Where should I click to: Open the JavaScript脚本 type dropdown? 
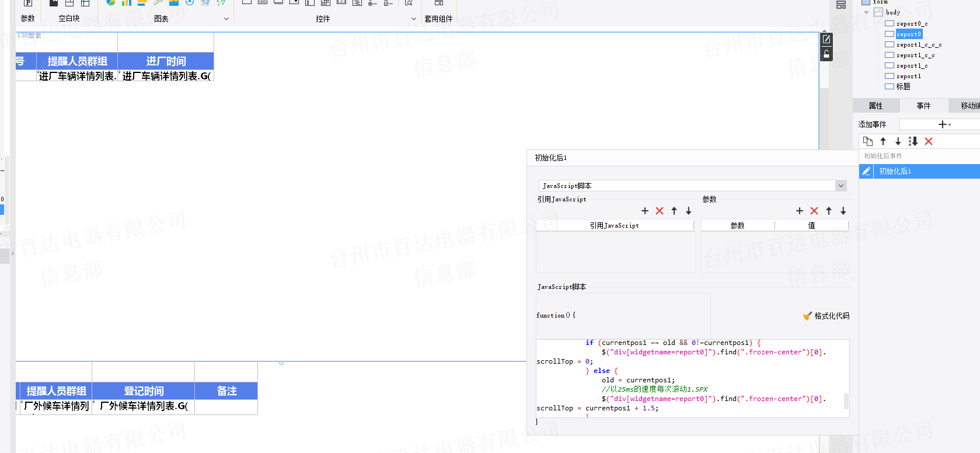841,186
